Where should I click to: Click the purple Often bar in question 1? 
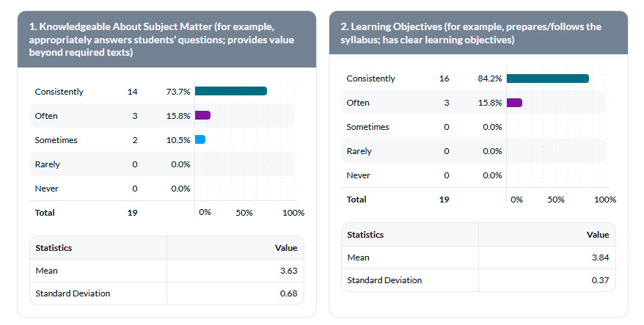click(x=202, y=115)
